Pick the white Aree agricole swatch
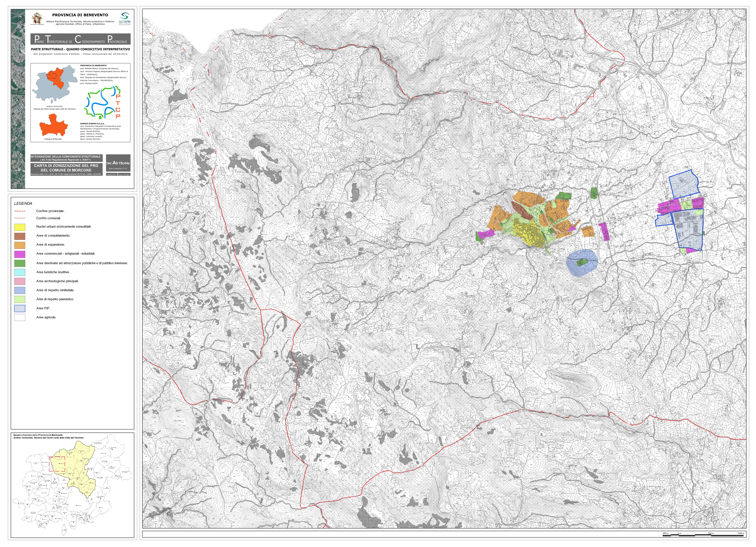Image resolution: width=756 pixels, height=547 pixels. pyautogui.click(x=20, y=317)
